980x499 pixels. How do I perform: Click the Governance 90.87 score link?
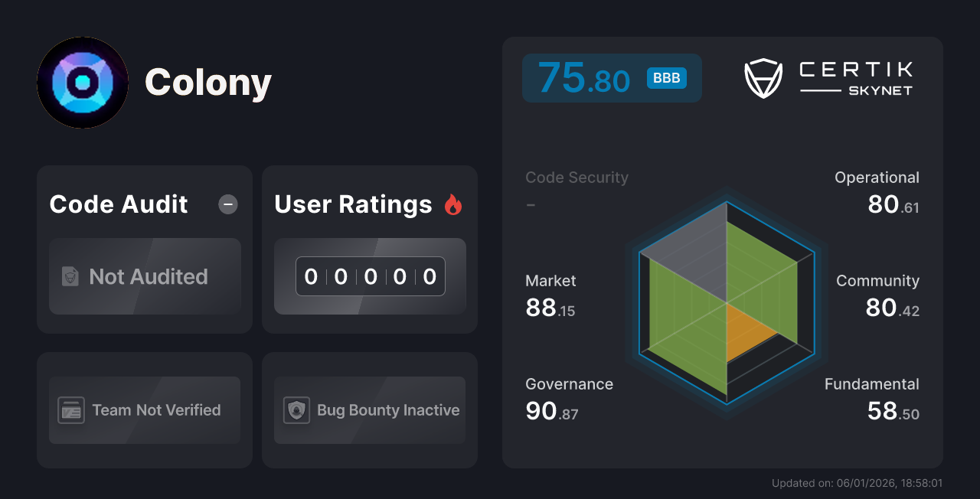569,399
